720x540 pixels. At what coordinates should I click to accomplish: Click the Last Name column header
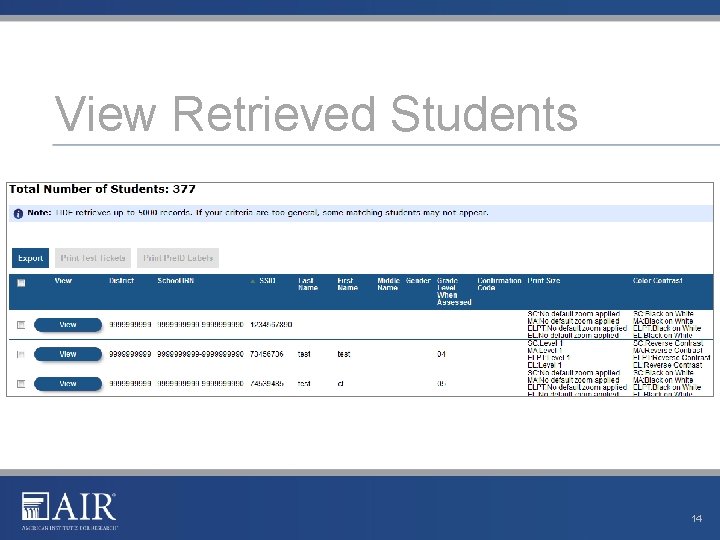[308, 284]
